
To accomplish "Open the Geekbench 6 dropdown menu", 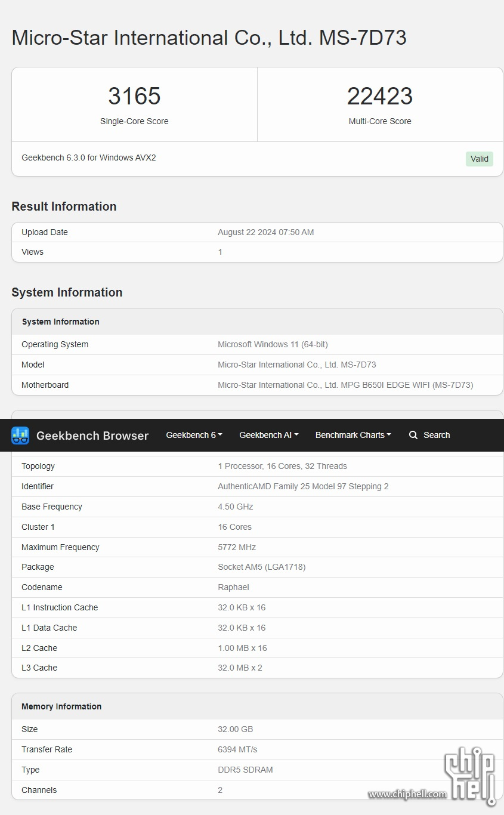I will (x=194, y=435).
